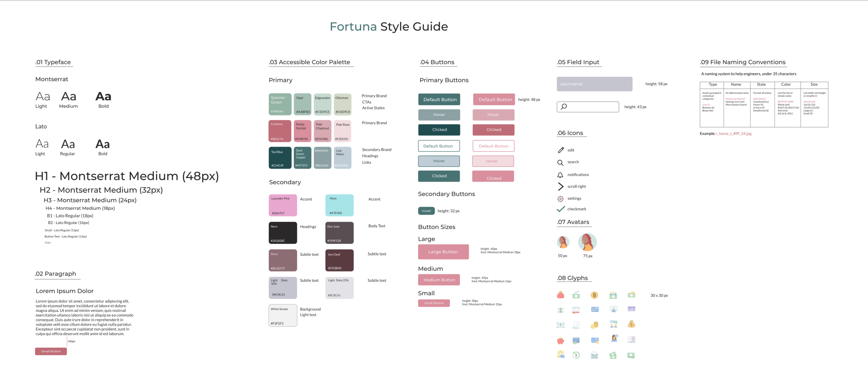Click the grey-teal filled Hover button
Screen dimensions: 868x379
[x=439, y=115]
